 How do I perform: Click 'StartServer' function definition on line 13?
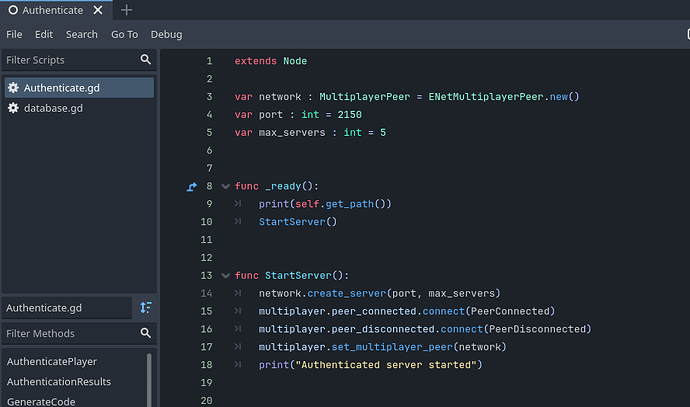pyautogui.click(x=298, y=275)
